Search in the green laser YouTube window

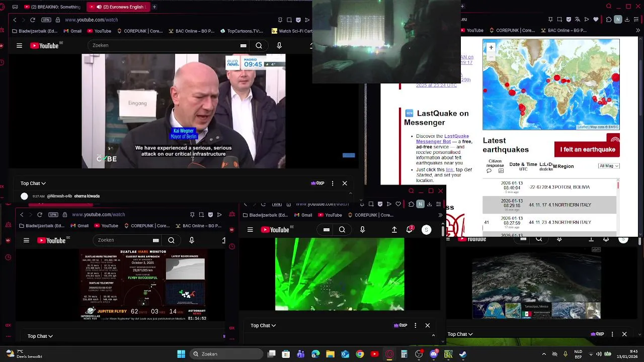342,230
